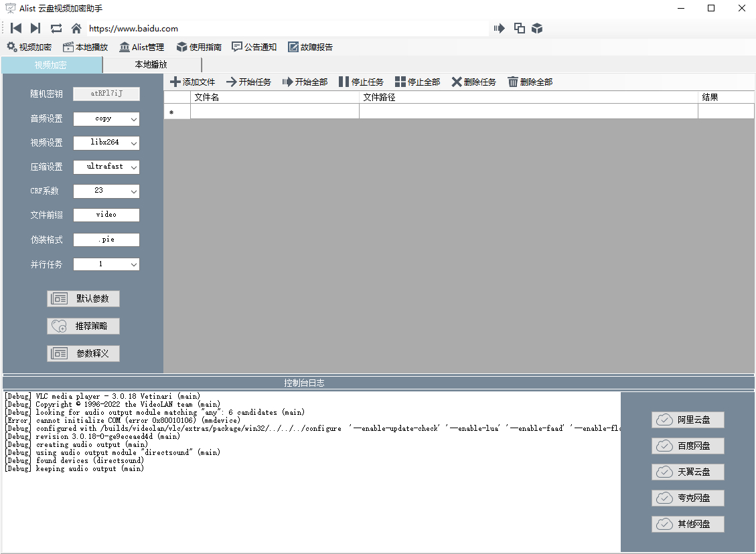Click 停止任务 toolbar button
756x554 pixels.
362,82
